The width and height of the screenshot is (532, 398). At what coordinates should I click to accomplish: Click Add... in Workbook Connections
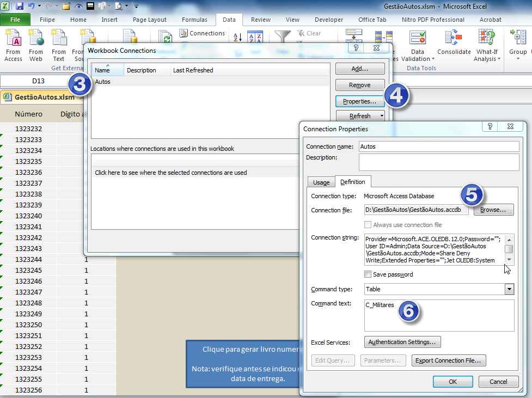click(360, 69)
